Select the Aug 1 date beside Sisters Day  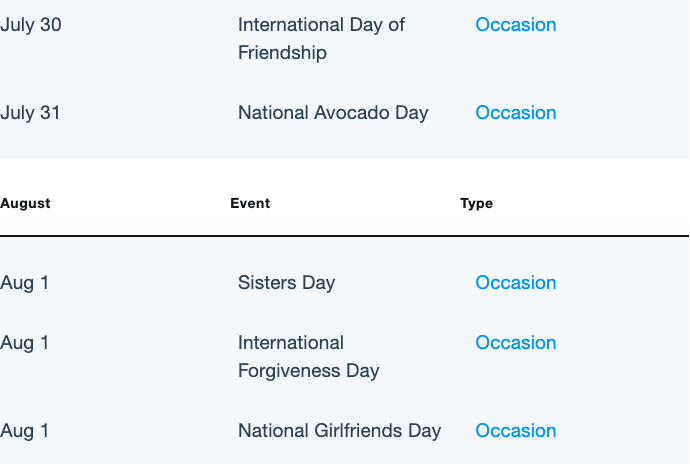(x=25, y=283)
